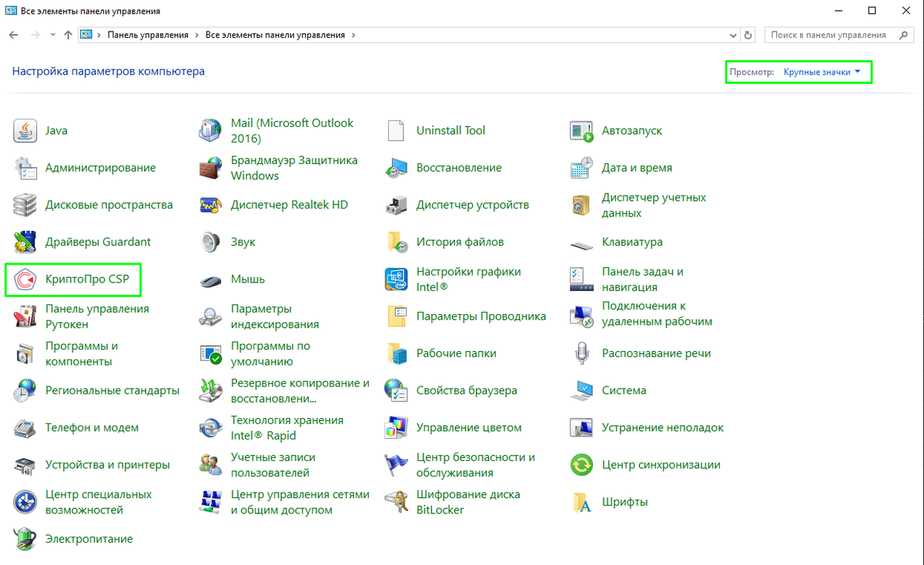924x565 pixels.
Task: Open Центр управления сетями и общим доступом
Action: pos(300,502)
